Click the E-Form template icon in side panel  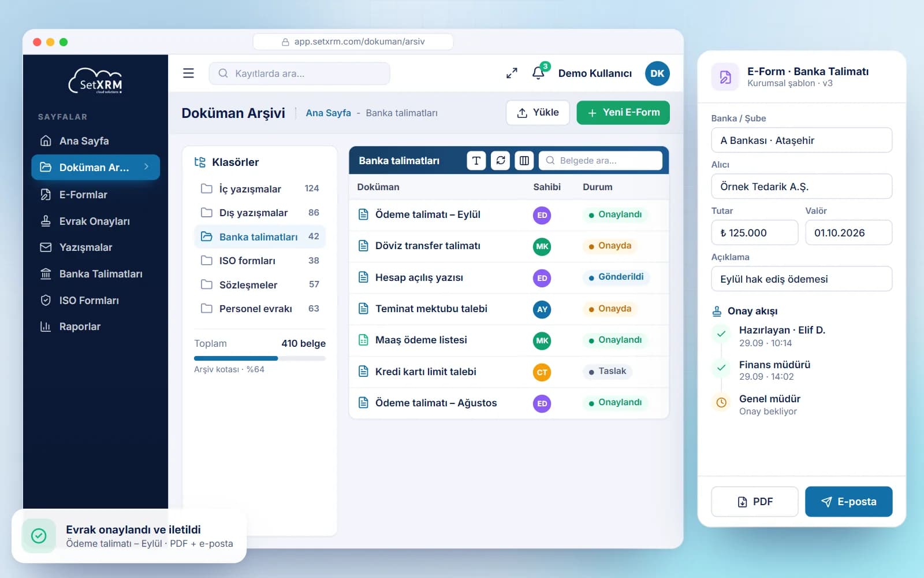pyautogui.click(x=725, y=77)
